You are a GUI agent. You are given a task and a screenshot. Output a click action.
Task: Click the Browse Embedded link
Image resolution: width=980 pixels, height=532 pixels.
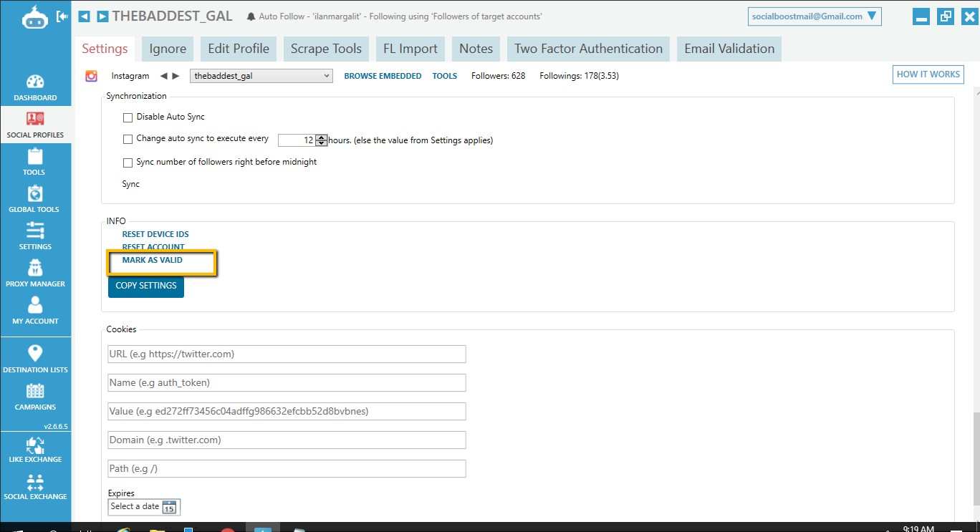383,76
